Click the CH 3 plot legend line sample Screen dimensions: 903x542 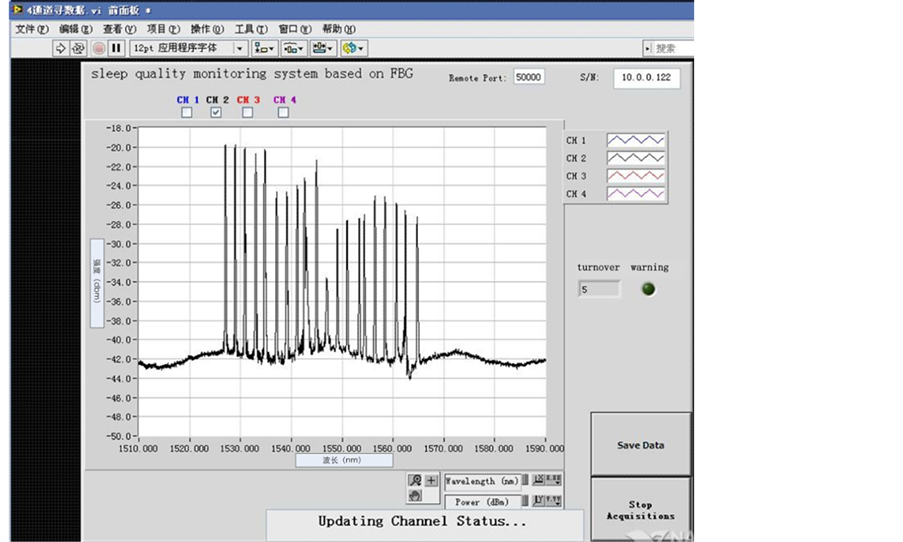636,176
